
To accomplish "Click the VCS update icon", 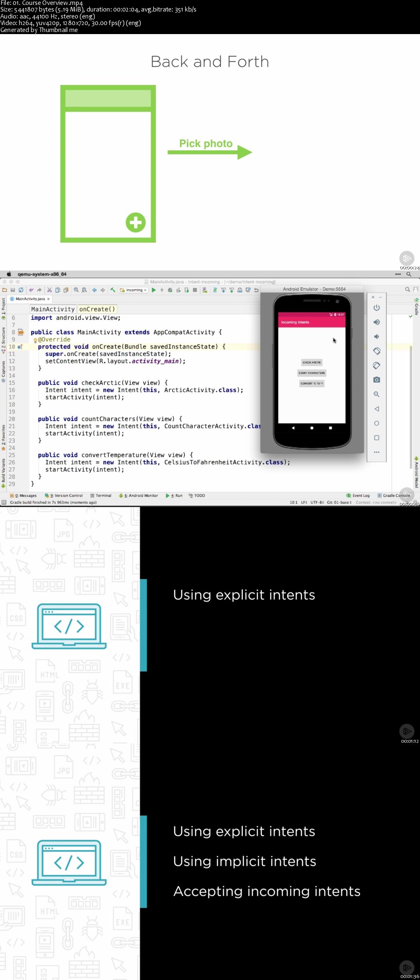I will coord(224,290).
